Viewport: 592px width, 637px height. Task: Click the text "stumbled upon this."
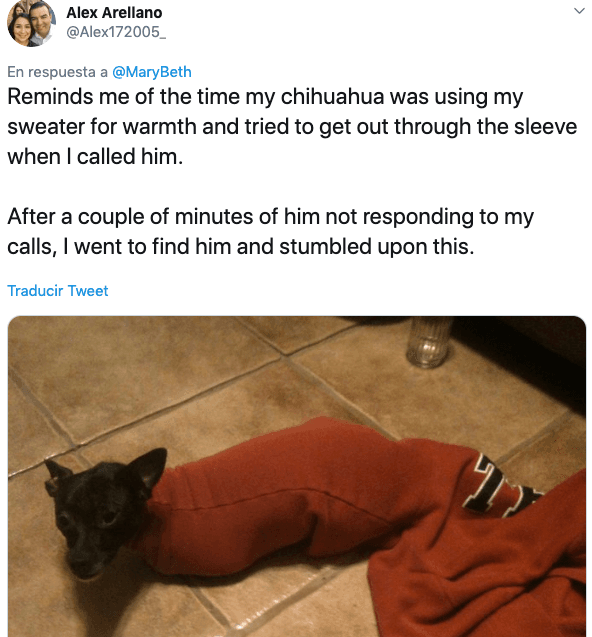tap(377, 246)
